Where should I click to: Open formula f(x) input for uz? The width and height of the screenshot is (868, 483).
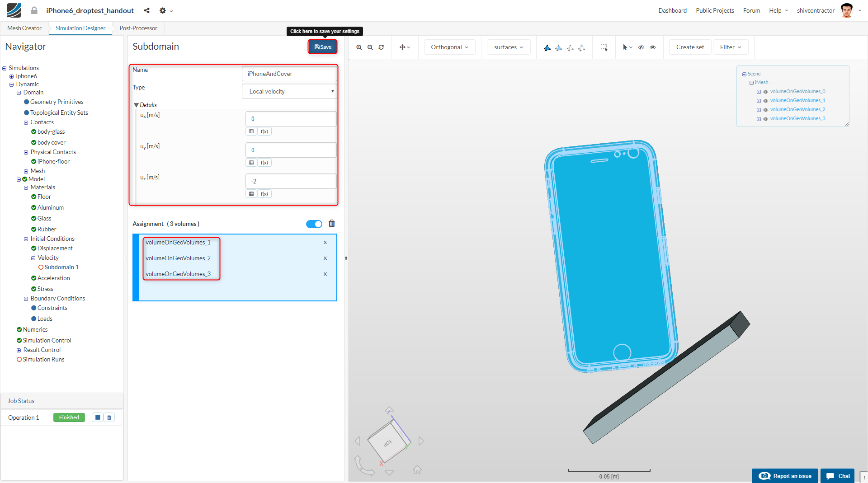tap(264, 194)
